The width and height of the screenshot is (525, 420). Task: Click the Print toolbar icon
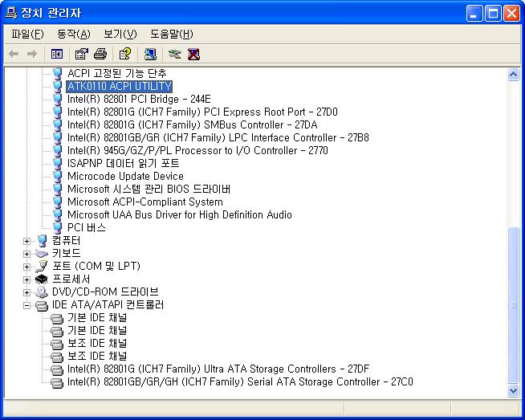(100, 54)
